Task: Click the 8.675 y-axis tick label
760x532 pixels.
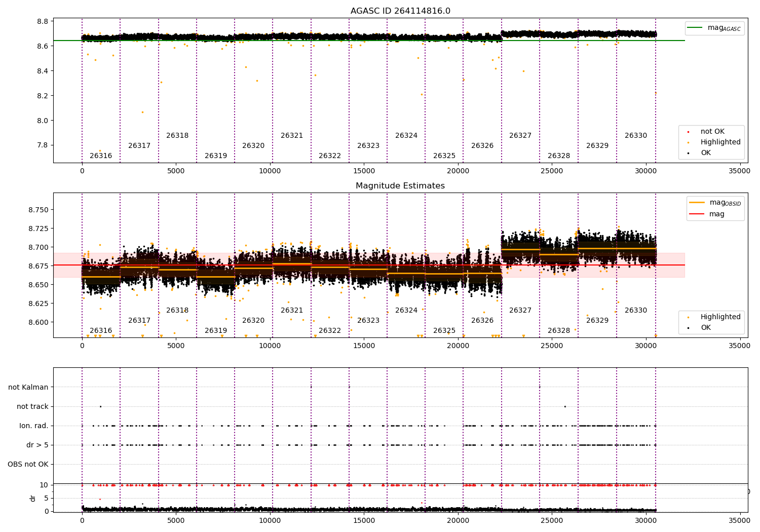Action: (x=39, y=266)
